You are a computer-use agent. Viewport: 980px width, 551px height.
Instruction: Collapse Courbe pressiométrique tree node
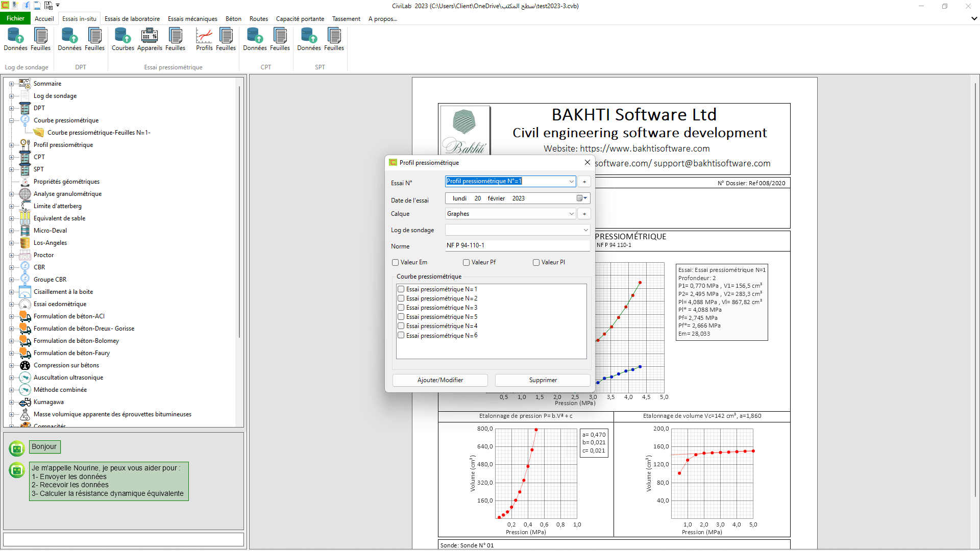click(11, 121)
